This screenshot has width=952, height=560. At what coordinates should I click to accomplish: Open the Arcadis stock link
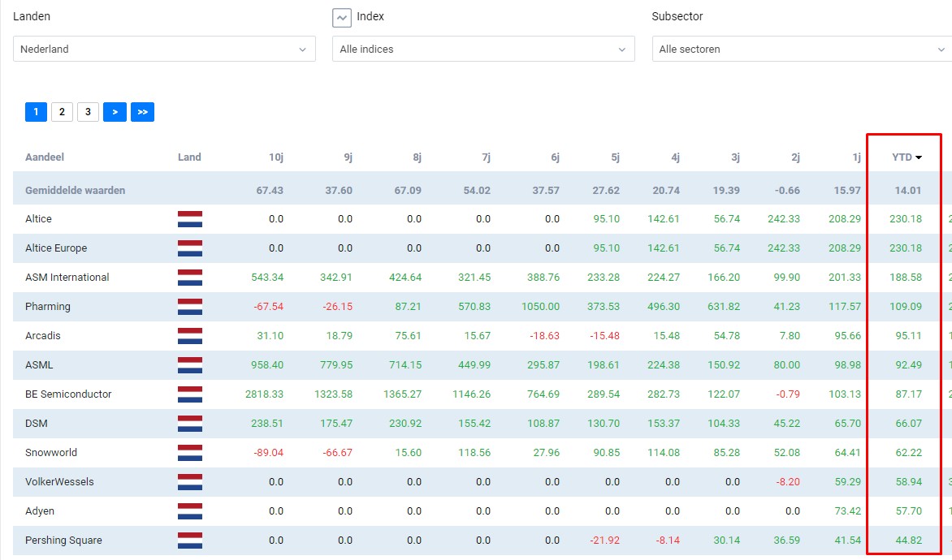[43, 335]
